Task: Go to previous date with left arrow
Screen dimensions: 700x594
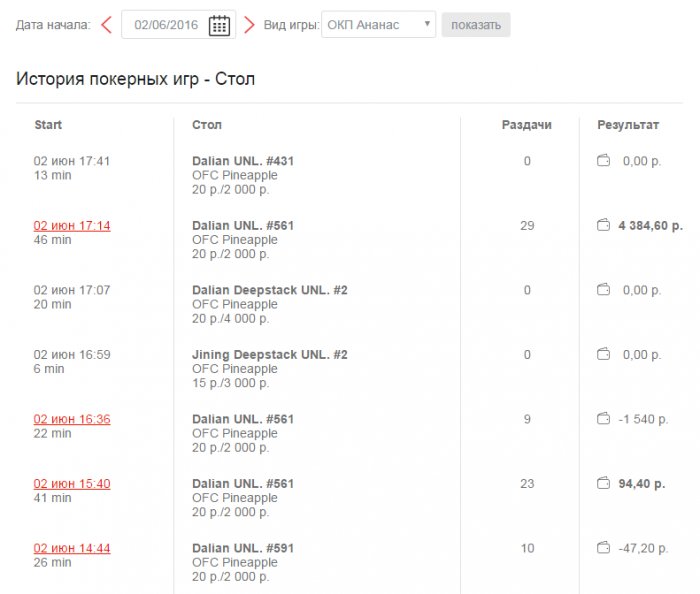Action: [x=106, y=25]
